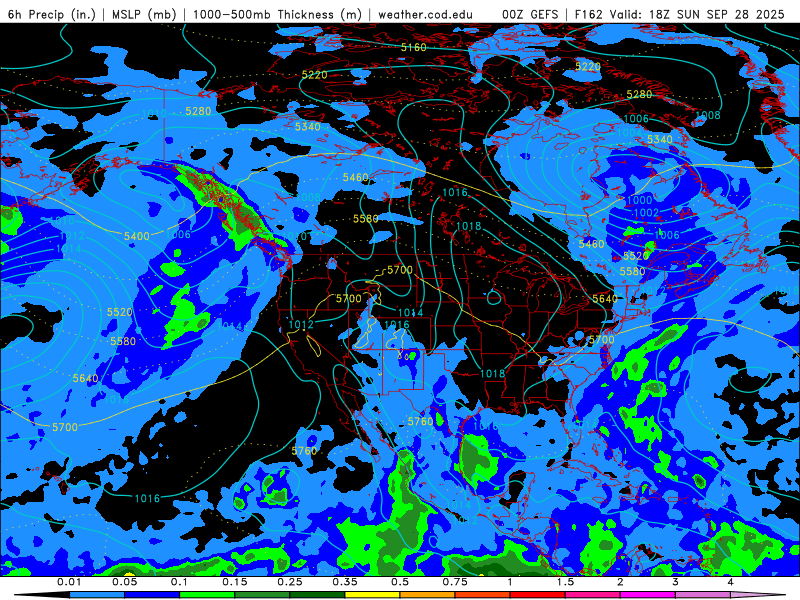Viewport: 800px width, 600px height.
Task: Click the '1000' low pressure isobar label
Action: click(x=640, y=200)
